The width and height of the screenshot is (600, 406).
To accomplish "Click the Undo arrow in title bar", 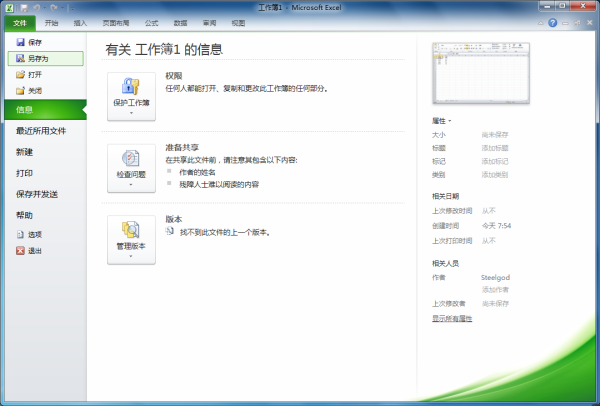I will [x=37, y=8].
